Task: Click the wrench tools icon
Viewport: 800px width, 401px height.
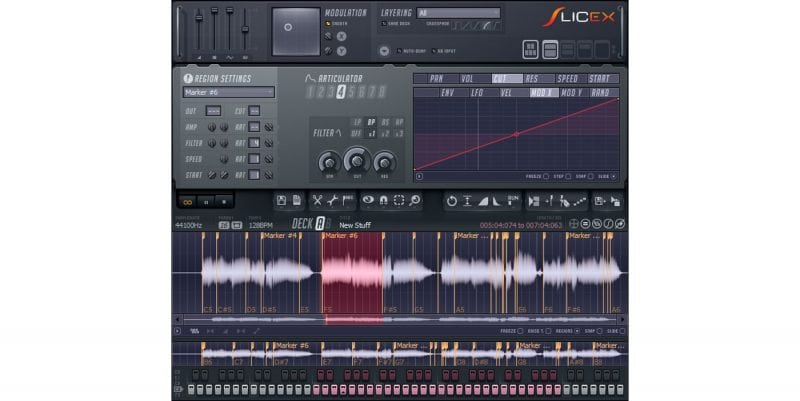Action: pyautogui.click(x=333, y=201)
